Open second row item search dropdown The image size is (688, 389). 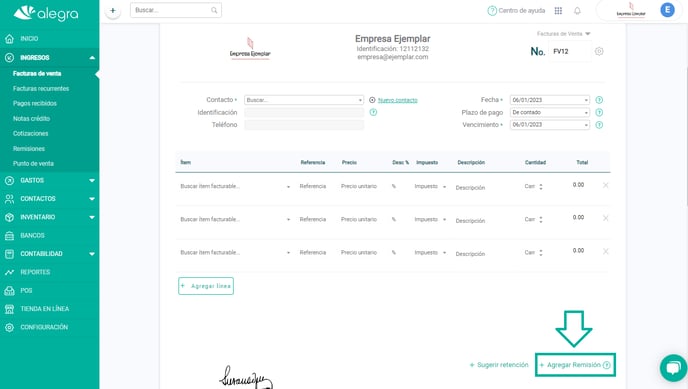click(236, 219)
